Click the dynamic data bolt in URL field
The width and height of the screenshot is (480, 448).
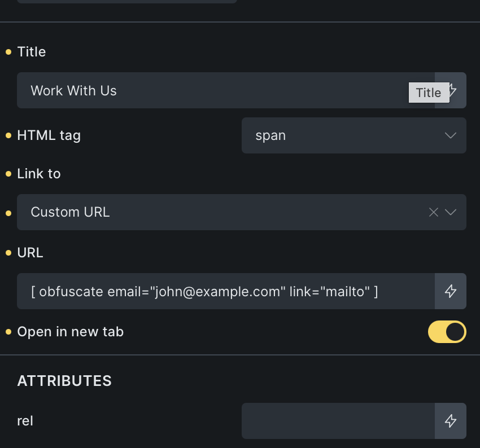[x=450, y=291]
